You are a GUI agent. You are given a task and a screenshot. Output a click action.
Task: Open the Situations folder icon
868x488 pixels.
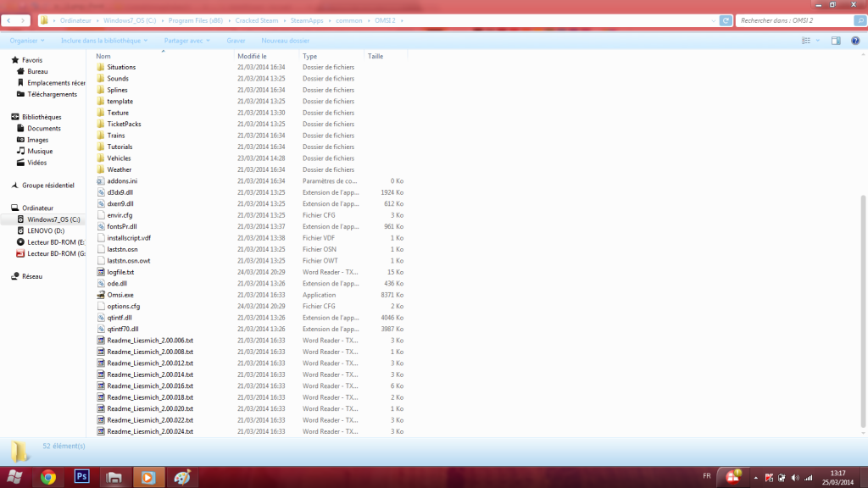tap(100, 67)
